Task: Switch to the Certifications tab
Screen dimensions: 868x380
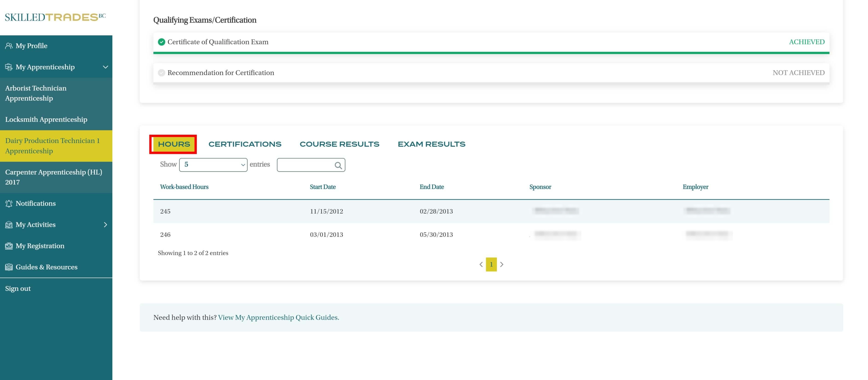Action: pyautogui.click(x=245, y=144)
